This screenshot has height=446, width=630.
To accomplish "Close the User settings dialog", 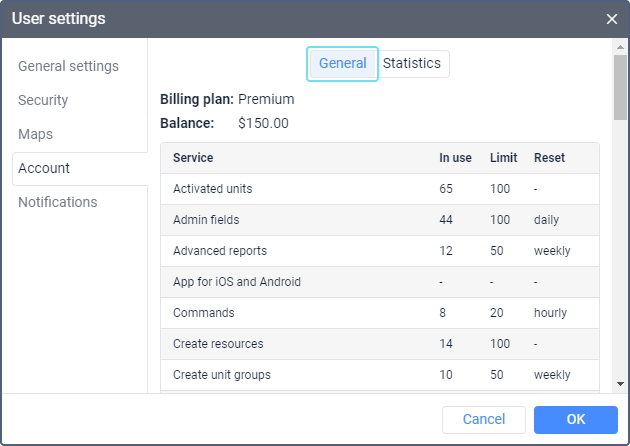I will pyautogui.click(x=611, y=19).
